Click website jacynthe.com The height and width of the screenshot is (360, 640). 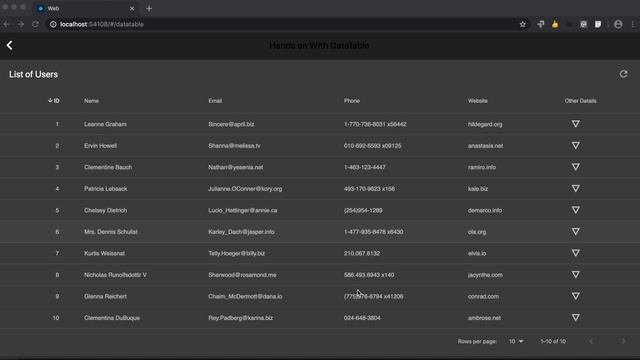(x=485, y=275)
